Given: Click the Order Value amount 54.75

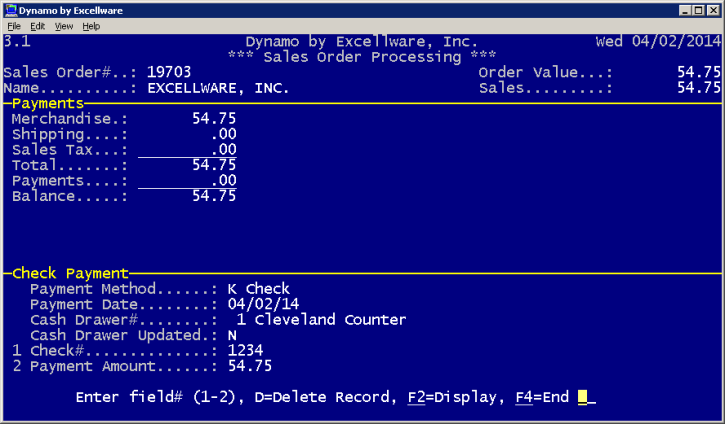Looking at the screenshot, I should coord(699,72).
